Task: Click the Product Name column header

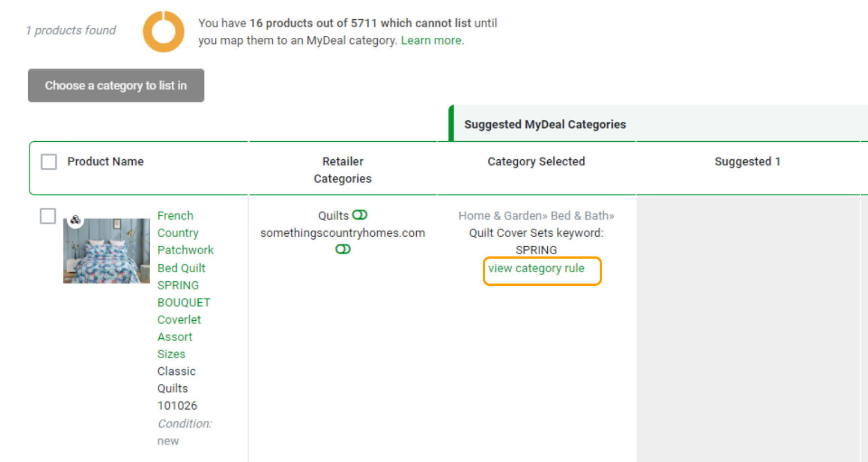Action: (106, 162)
